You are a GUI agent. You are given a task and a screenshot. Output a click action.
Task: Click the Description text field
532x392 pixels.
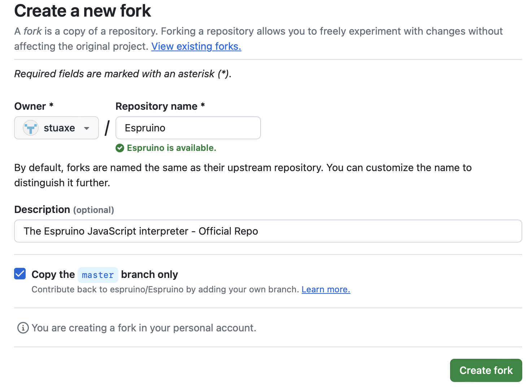click(x=268, y=231)
